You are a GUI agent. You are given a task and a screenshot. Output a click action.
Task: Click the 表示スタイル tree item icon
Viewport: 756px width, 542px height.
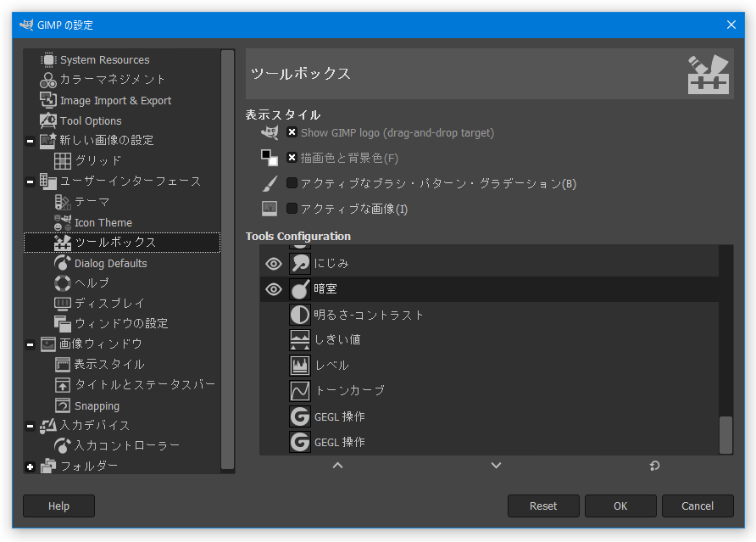pyautogui.click(x=63, y=365)
